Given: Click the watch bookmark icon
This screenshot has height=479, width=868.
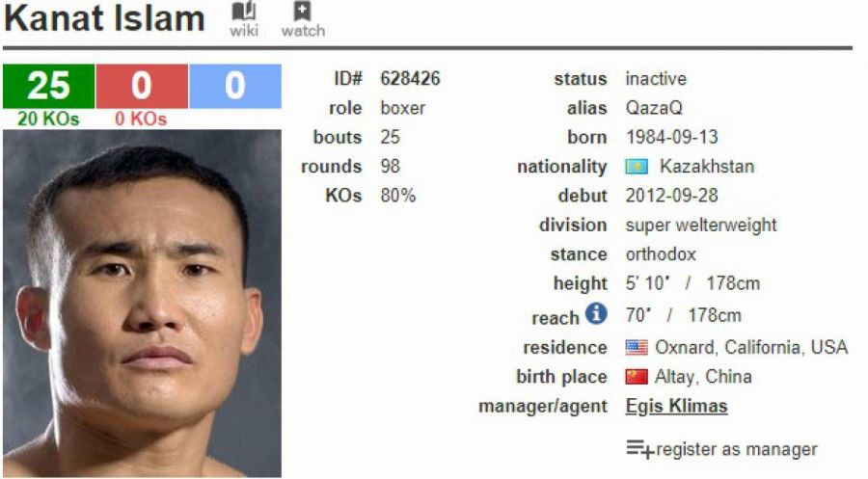Looking at the screenshot, I should click(x=302, y=11).
